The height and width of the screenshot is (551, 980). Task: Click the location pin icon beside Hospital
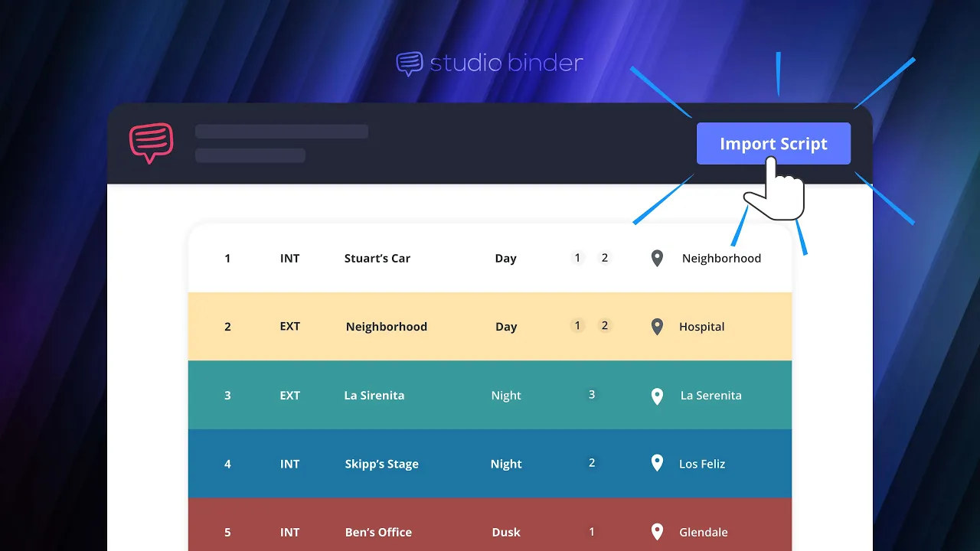tap(657, 327)
